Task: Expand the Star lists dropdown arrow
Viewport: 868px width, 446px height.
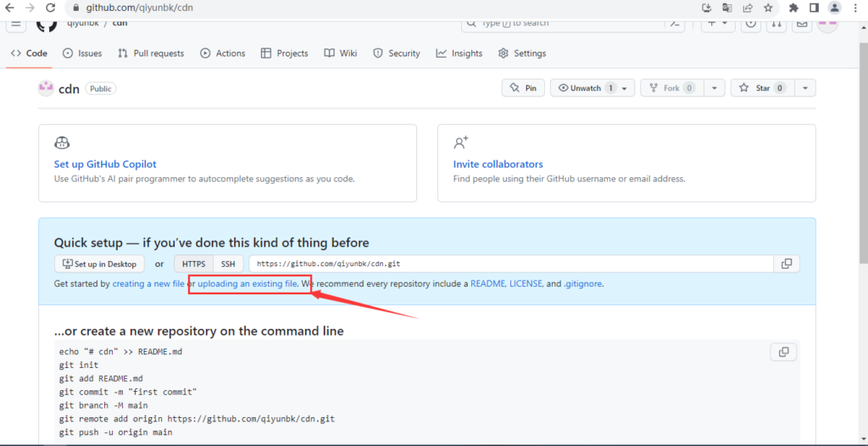Action: (x=805, y=88)
